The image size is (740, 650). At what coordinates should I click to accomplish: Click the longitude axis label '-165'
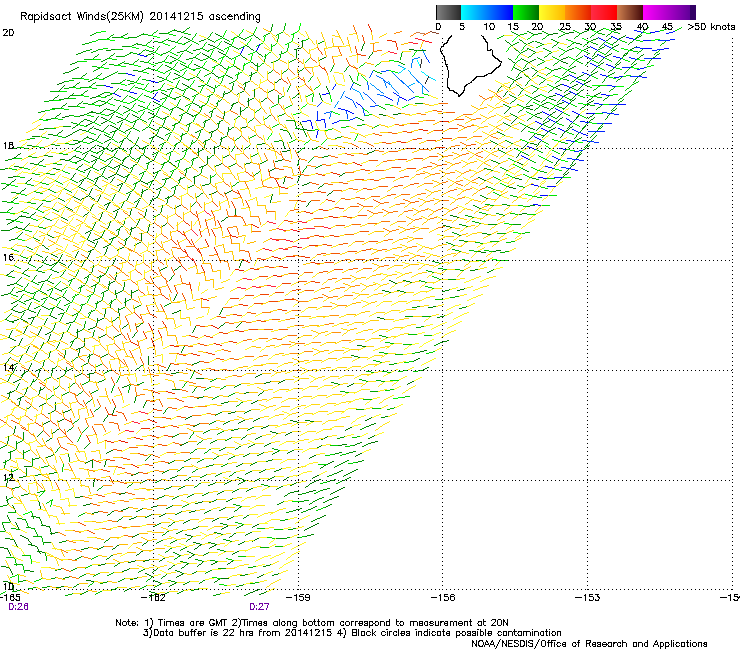[x=10, y=598]
